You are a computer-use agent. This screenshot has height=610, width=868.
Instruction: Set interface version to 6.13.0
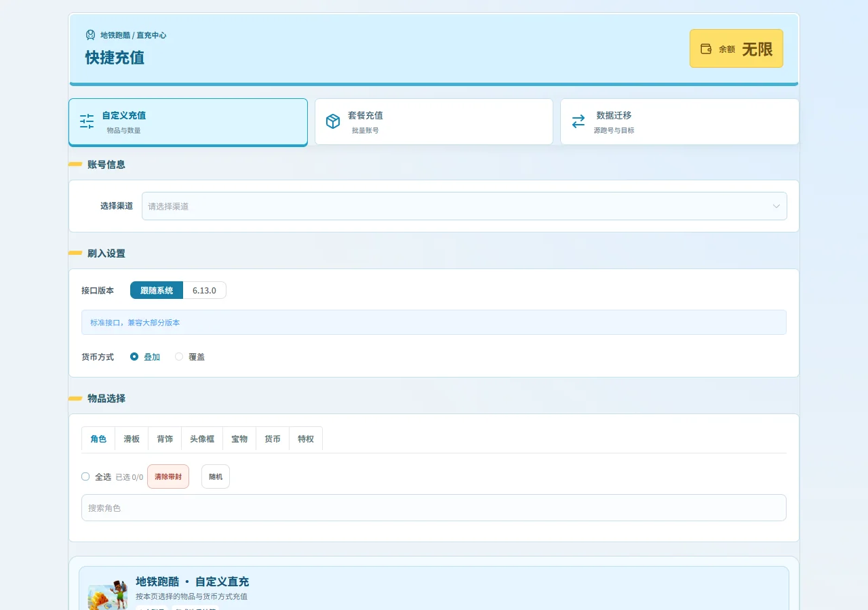[x=204, y=290]
